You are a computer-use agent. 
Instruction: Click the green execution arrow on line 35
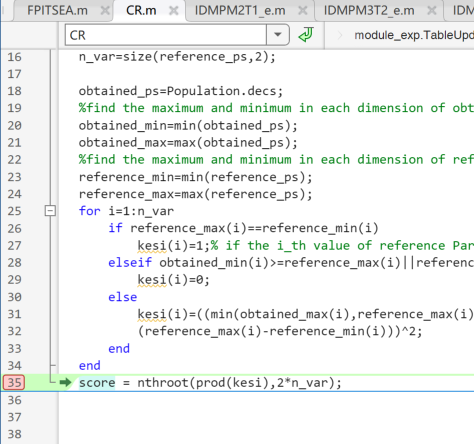[65, 382]
